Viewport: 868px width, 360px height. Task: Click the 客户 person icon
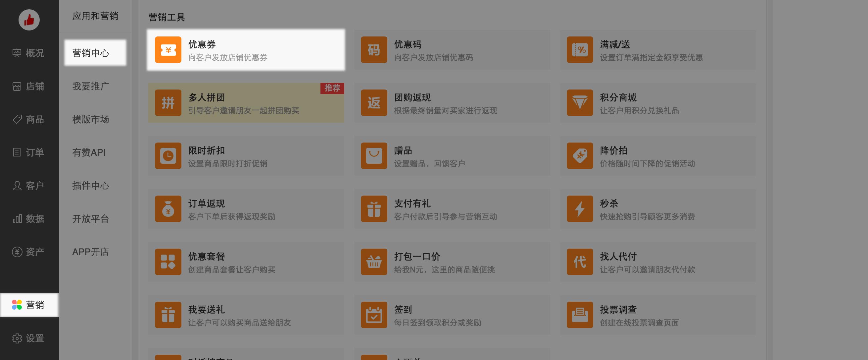(17, 186)
